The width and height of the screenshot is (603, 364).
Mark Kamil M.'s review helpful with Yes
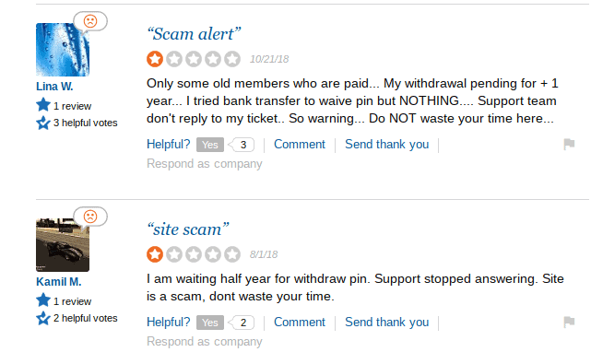click(x=210, y=323)
